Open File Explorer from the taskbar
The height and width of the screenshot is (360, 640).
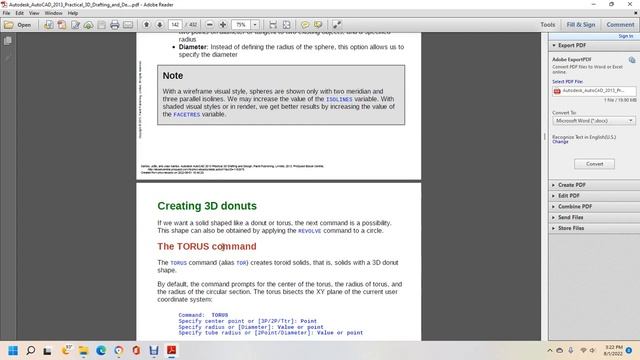point(83,351)
